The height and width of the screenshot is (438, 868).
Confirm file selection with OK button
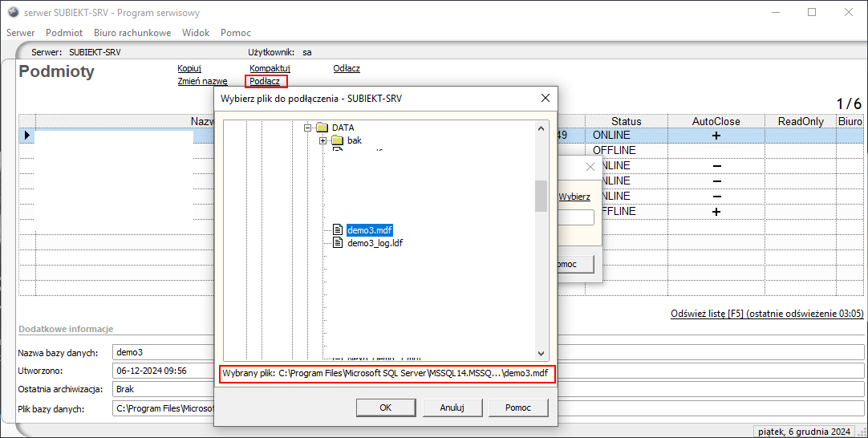coord(386,408)
